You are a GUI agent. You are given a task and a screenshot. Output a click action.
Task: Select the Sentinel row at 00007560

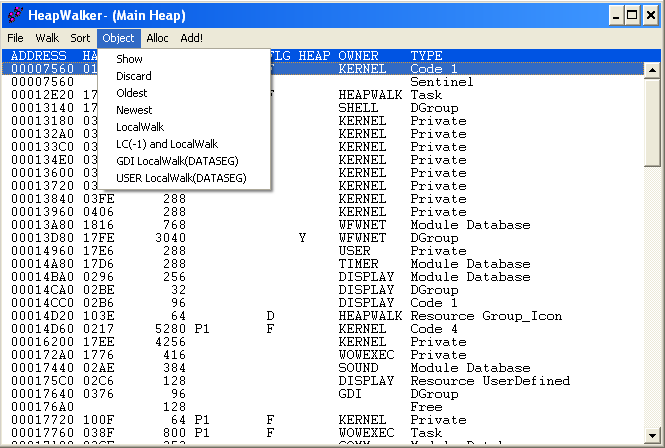tap(323, 82)
